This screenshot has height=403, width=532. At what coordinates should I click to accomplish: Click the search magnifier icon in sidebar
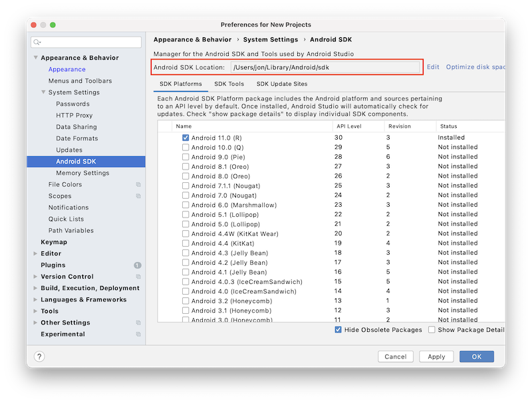tap(37, 42)
